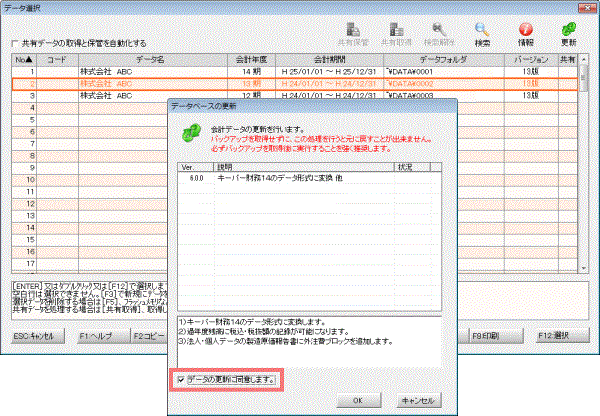
Task: Click green update icon in データベースの更新 dialog
Action: (x=191, y=133)
